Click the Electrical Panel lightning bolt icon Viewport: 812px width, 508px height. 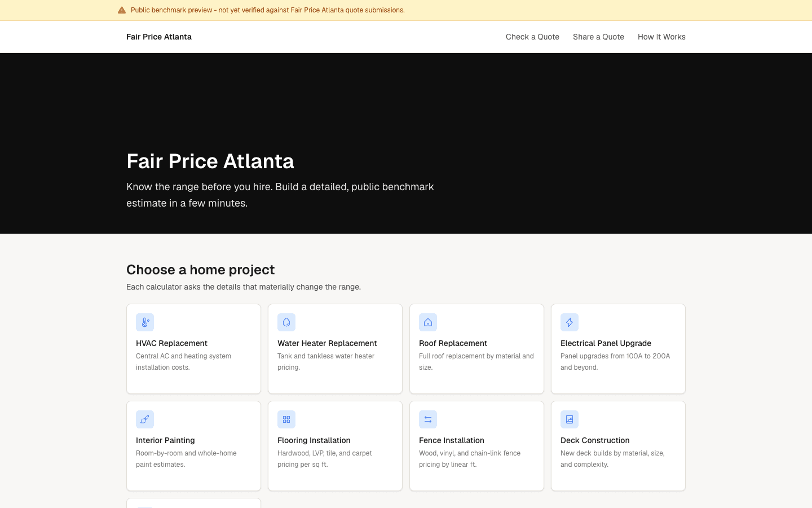(570, 322)
